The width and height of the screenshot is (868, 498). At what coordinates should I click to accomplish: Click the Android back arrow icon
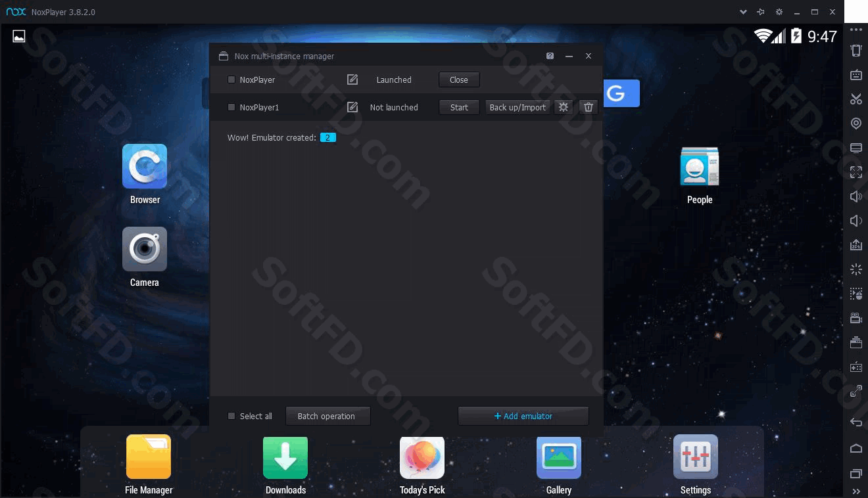click(856, 422)
